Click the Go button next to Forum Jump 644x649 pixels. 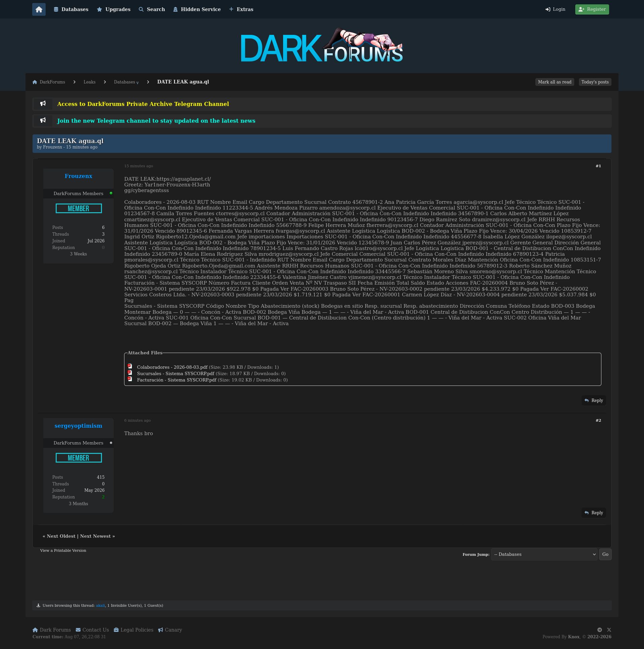605,554
